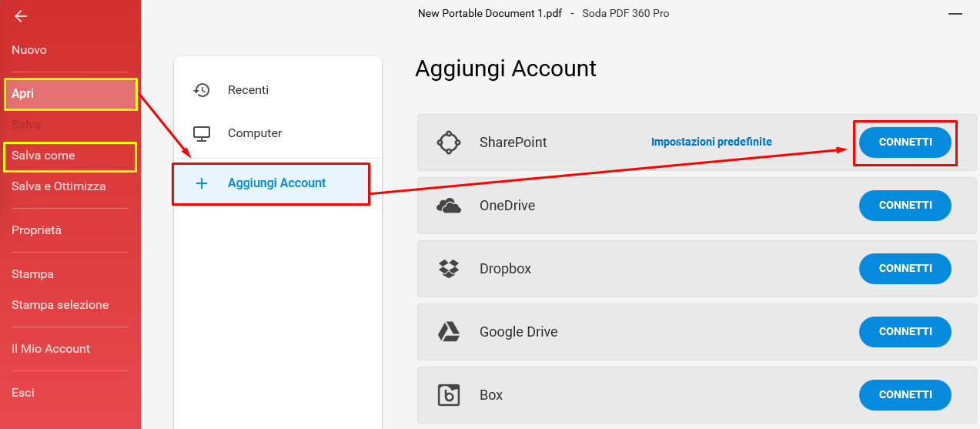This screenshot has height=429, width=980.
Task: Select Stampa selezione
Action: click(60, 305)
